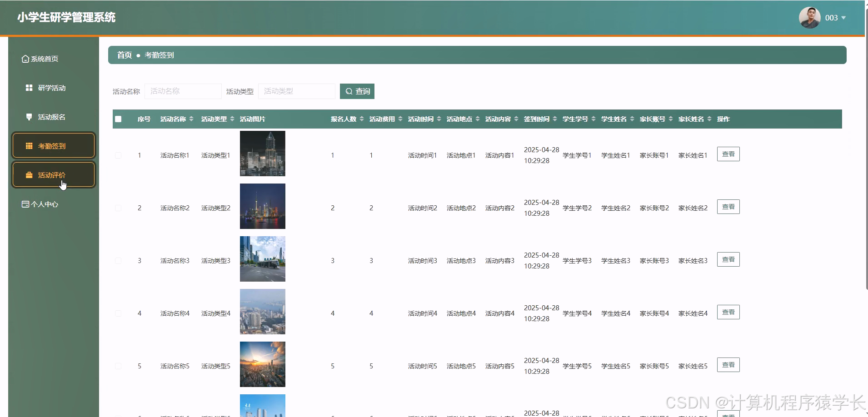Check the checkbox for row 活动名称2
Image resolution: width=868 pixels, height=417 pixels.
click(x=118, y=208)
